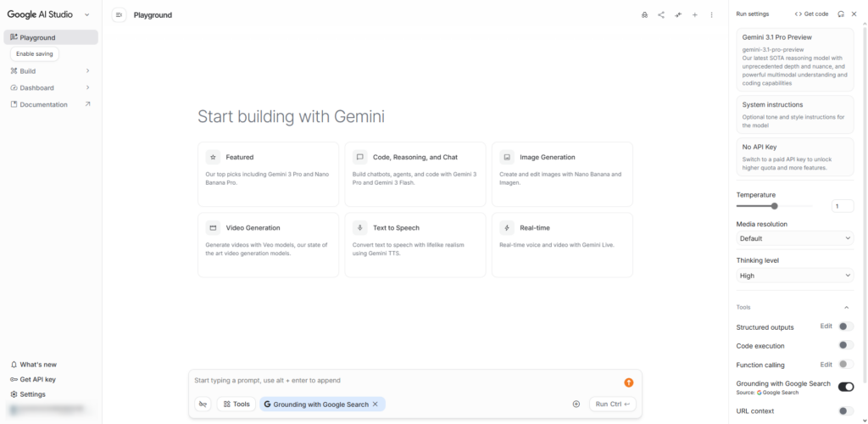This screenshot has width=868, height=424.
Task: Collapse the Tools section chevron
Action: (x=847, y=307)
